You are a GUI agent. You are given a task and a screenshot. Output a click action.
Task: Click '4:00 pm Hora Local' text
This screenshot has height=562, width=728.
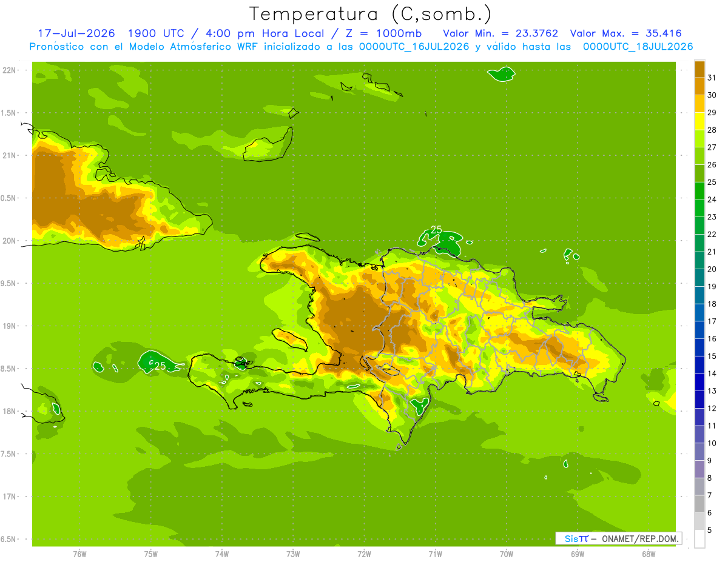[x=263, y=33]
